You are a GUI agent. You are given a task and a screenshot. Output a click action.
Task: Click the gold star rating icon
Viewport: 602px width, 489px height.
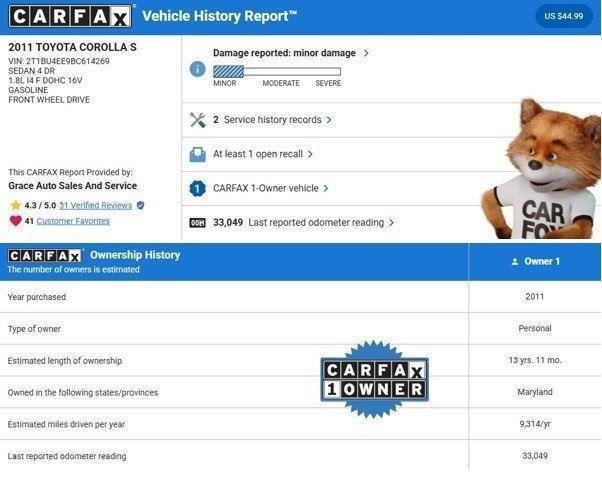tap(16, 205)
